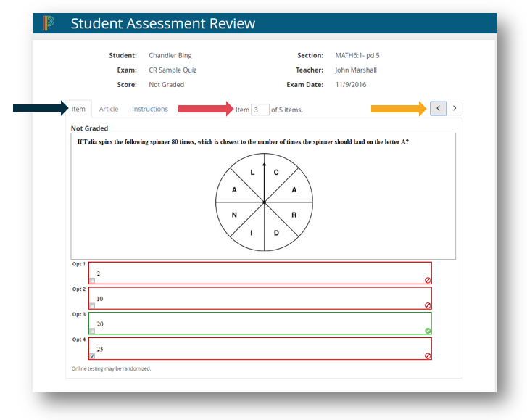
Task: Select answer text 25 in Opt 4
Action: [100, 349]
